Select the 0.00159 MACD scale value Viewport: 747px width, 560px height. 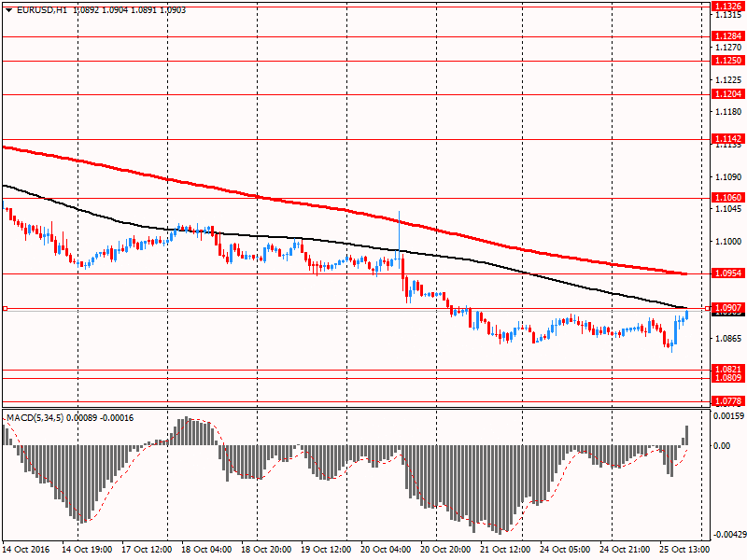(728, 415)
